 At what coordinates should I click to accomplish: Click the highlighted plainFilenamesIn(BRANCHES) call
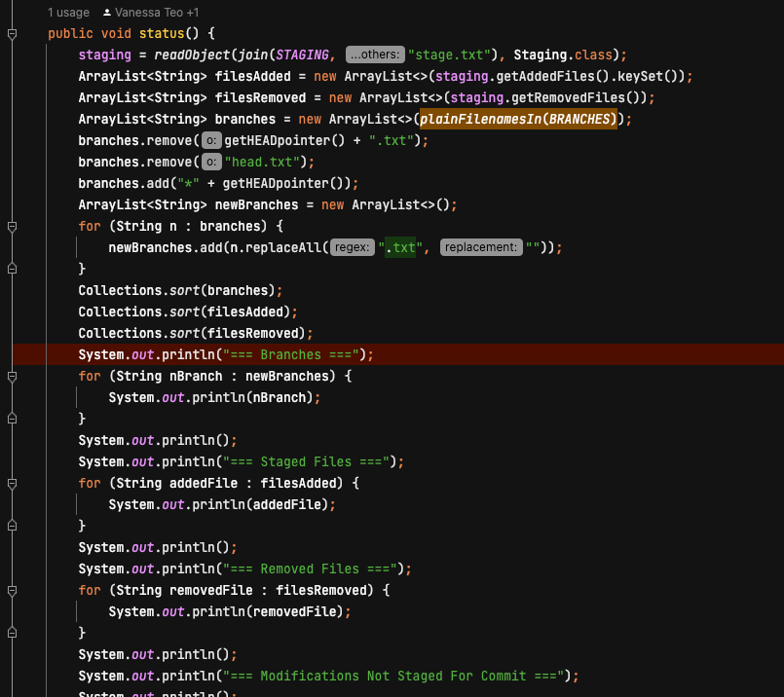[x=518, y=119]
